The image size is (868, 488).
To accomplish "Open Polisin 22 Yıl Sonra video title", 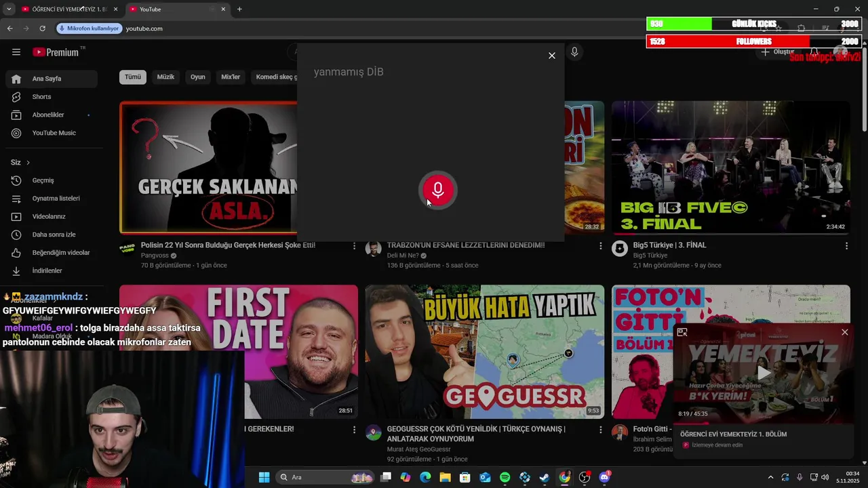I will coord(228,245).
